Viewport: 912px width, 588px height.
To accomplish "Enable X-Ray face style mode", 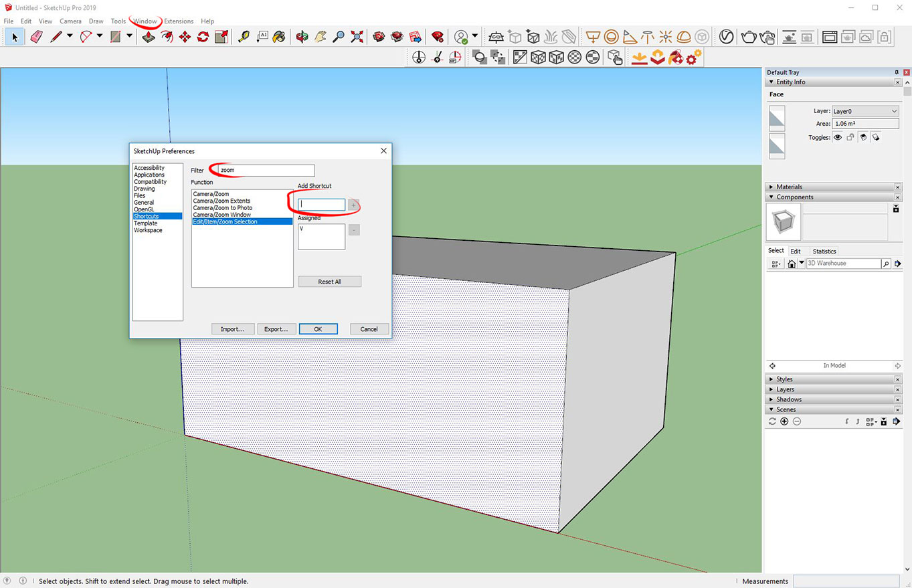I will pyautogui.click(x=520, y=57).
